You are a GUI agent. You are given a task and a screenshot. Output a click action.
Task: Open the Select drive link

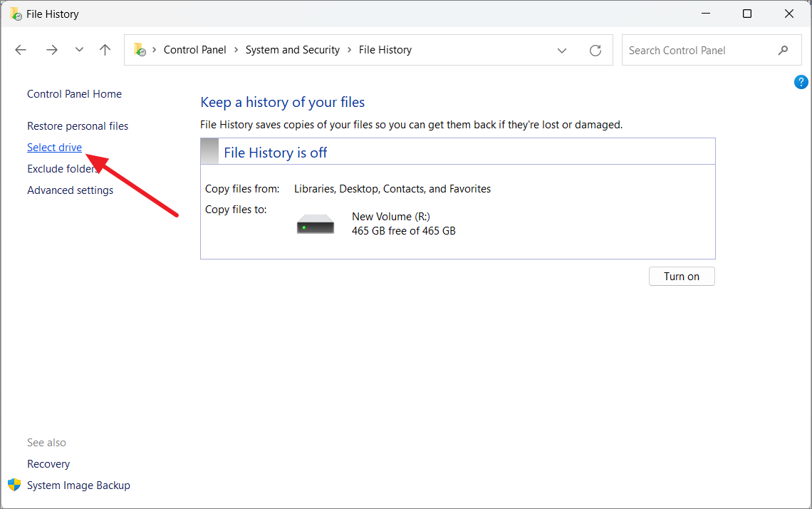pos(54,147)
